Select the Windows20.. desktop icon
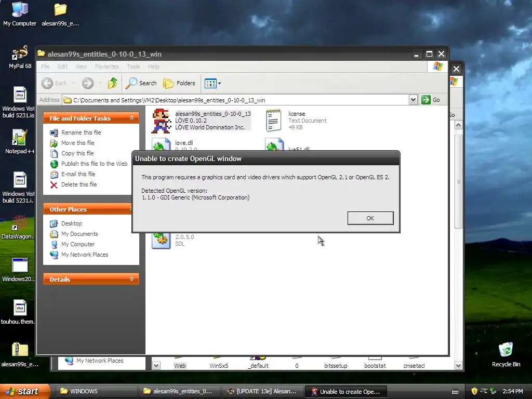The width and height of the screenshot is (532, 399). 19,270
